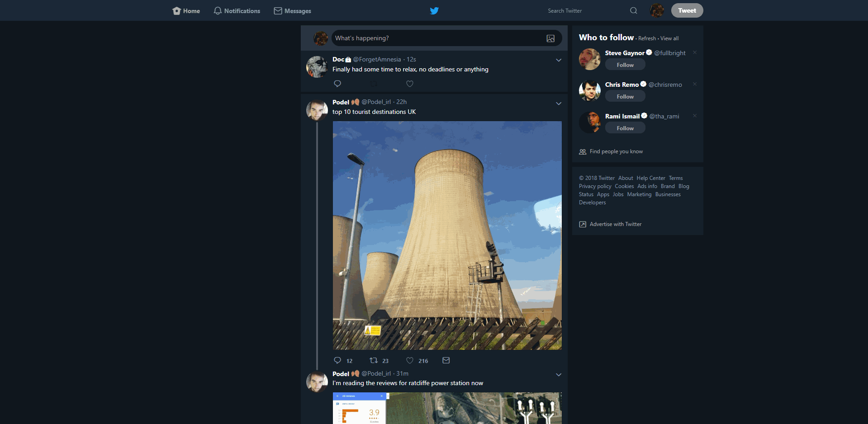
Task: Open the About footer link
Action: (x=626, y=178)
